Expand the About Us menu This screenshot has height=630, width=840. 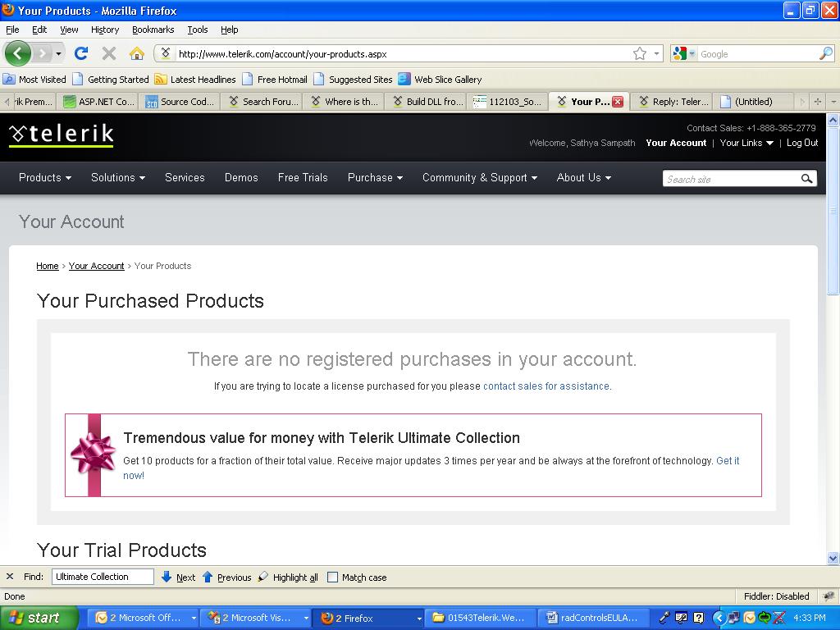584,177
